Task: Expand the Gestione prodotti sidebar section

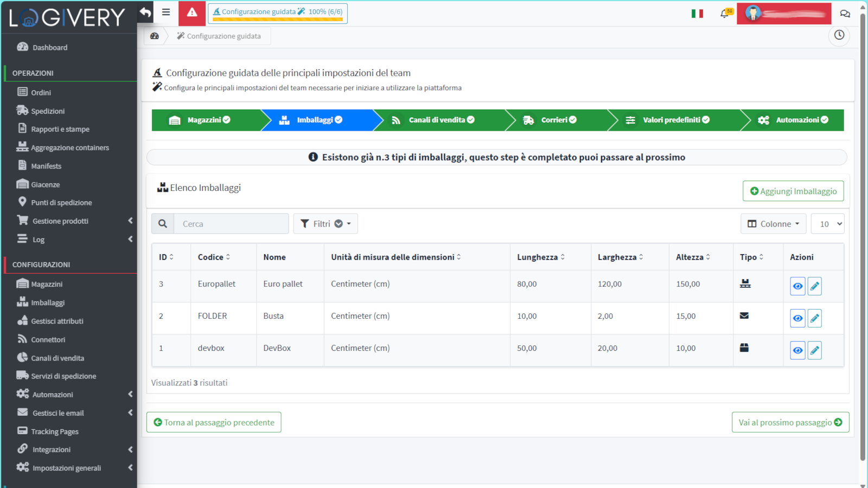Action: pyautogui.click(x=60, y=221)
